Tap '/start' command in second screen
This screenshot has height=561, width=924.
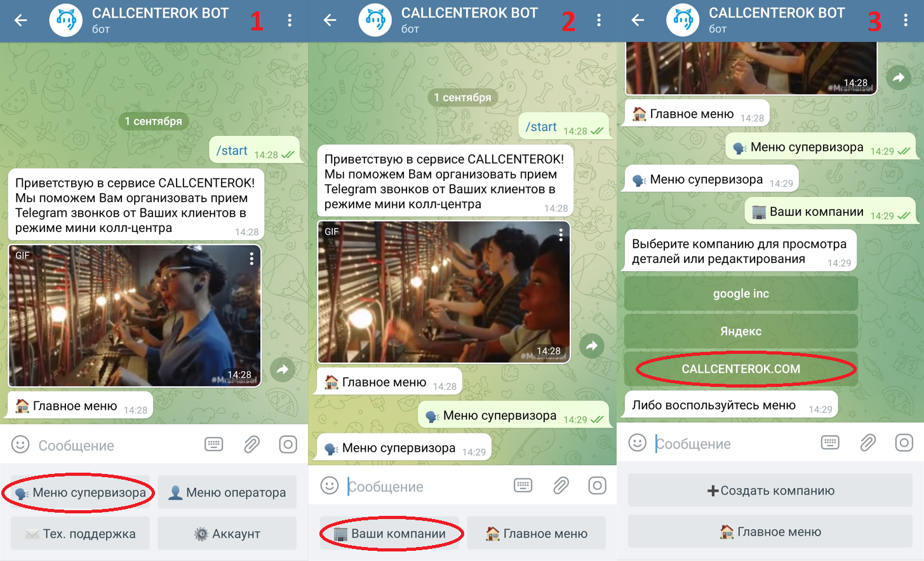pyautogui.click(x=541, y=127)
